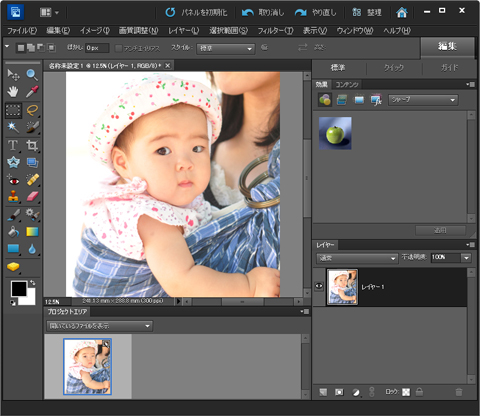
Task: Create adjustment layer half-circle icon
Action: point(356,393)
